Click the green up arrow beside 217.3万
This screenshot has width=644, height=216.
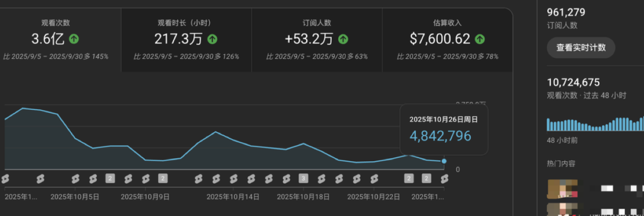pyautogui.click(x=212, y=39)
